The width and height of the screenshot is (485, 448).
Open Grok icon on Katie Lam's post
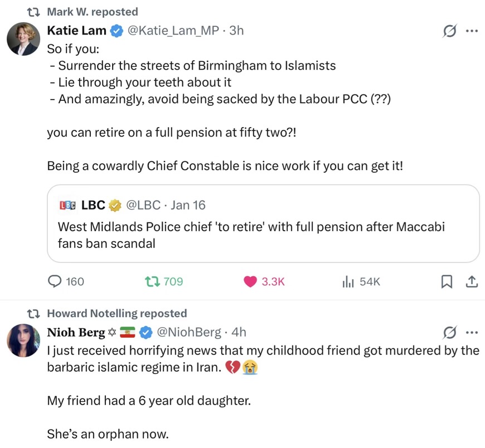point(448,32)
